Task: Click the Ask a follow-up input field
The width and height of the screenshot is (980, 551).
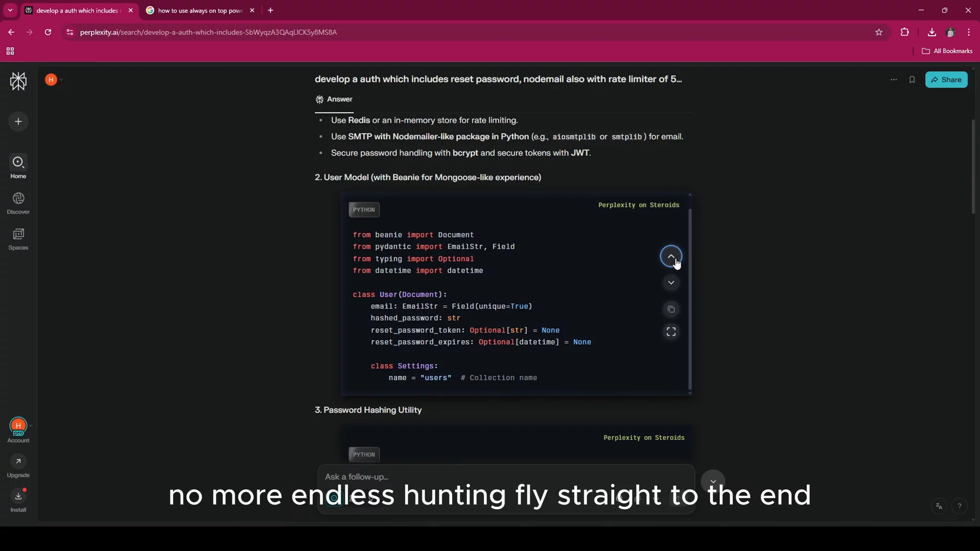Action: [479, 477]
